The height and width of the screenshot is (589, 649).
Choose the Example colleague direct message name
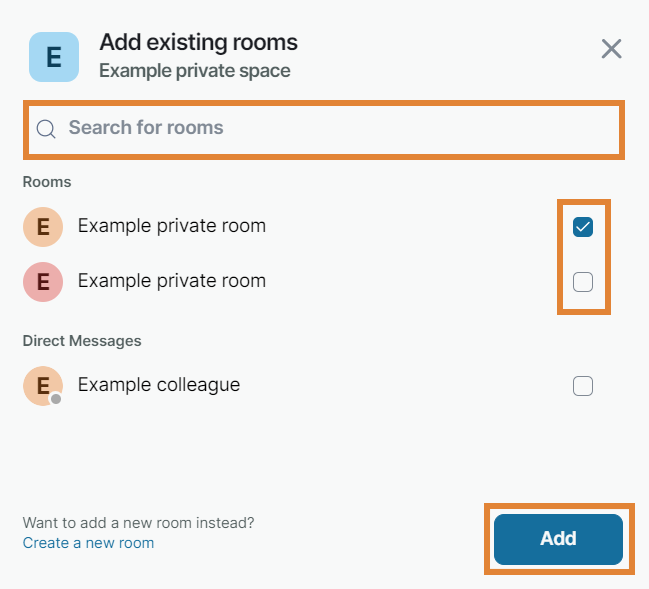(159, 385)
